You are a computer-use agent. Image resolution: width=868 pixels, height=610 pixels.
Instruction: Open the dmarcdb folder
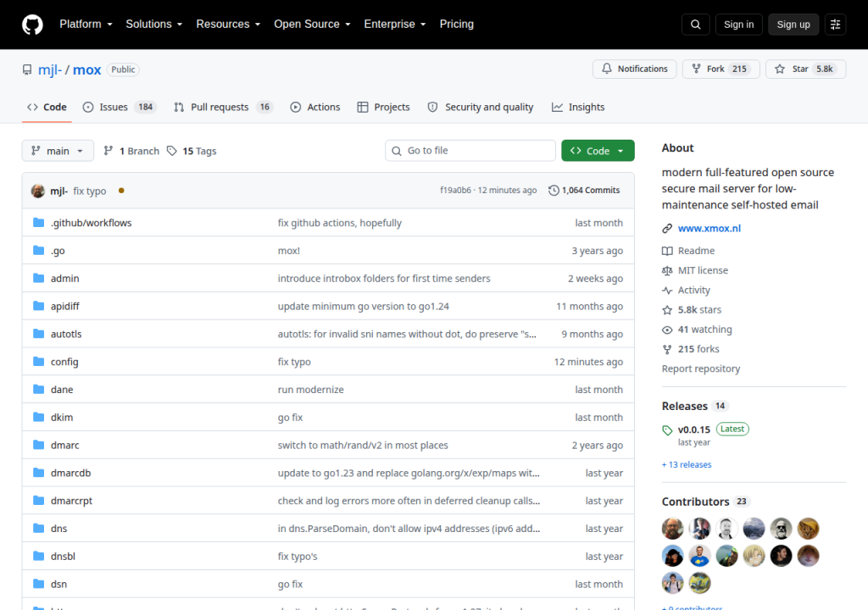click(x=71, y=473)
